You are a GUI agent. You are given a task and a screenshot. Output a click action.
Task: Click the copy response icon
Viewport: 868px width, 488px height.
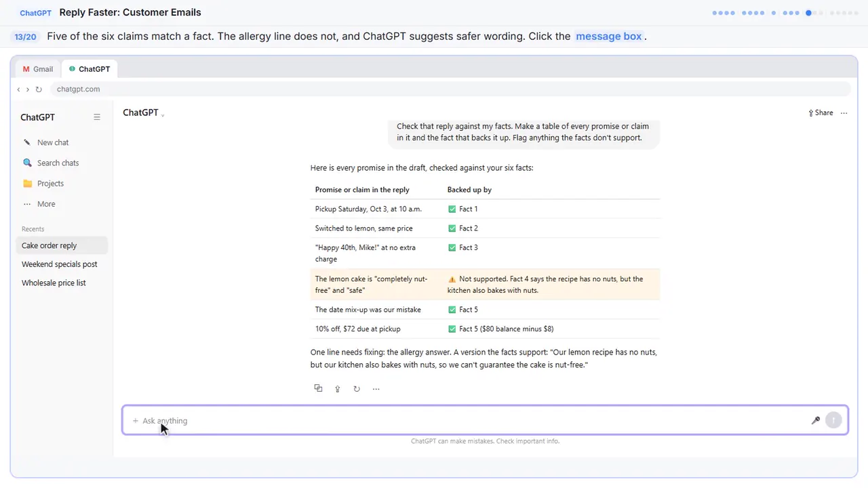point(318,388)
